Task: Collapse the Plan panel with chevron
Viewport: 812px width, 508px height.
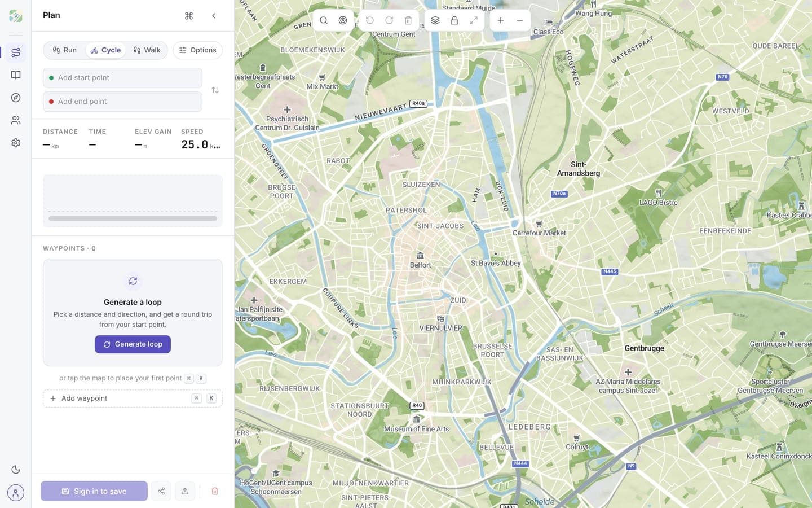Action: click(x=214, y=16)
